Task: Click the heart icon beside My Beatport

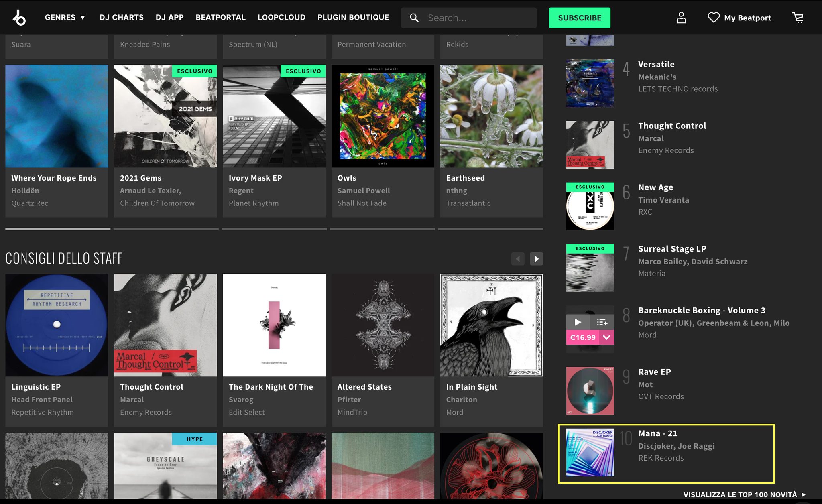Action: (713, 18)
